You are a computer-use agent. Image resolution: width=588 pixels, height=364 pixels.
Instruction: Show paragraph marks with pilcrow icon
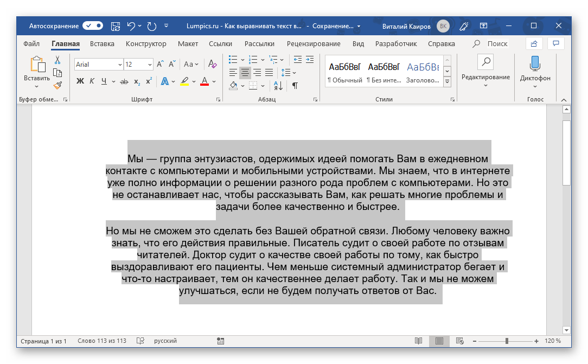[x=295, y=85]
